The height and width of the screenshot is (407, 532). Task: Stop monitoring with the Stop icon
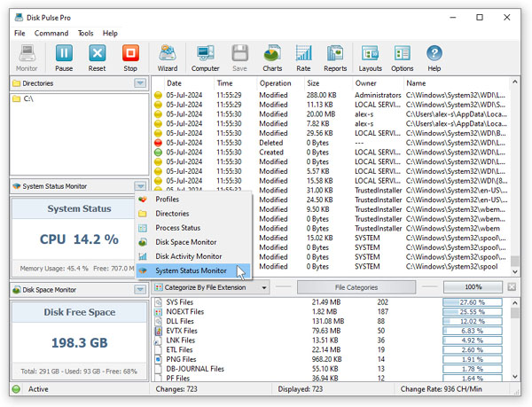pyautogui.click(x=130, y=53)
